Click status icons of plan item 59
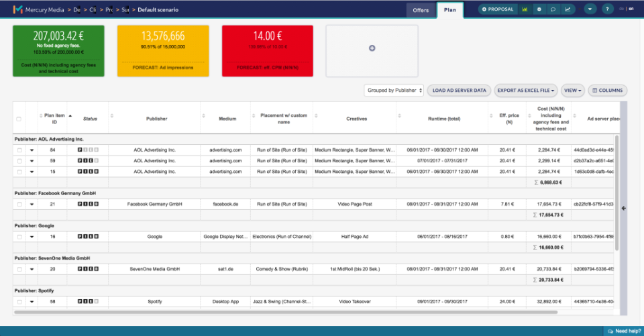This screenshot has width=644, height=336. pyautogui.click(x=89, y=160)
